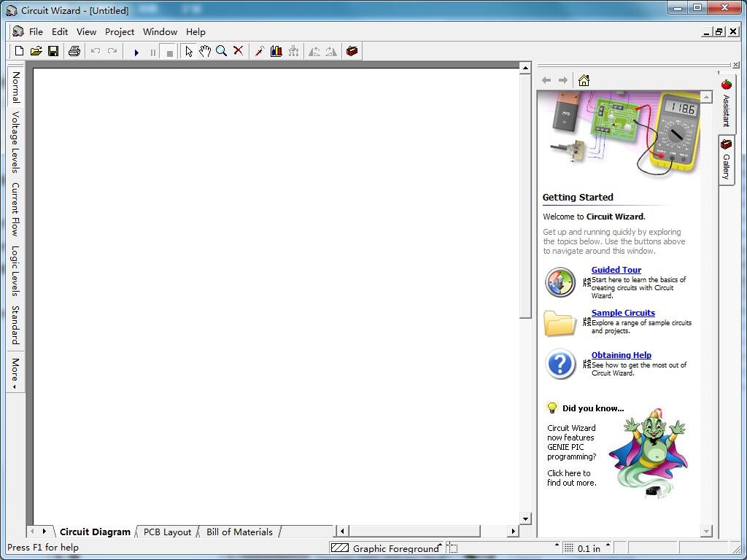Switch to the Bill of Materials tab
This screenshot has height=560, width=747.
click(x=239, y=532)
